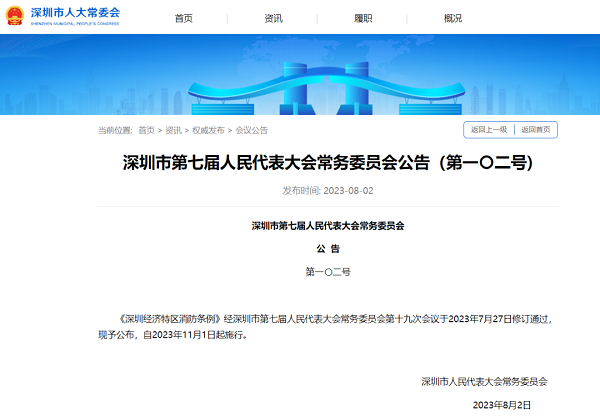Select the 概况 navigation item

pos(453,18)
